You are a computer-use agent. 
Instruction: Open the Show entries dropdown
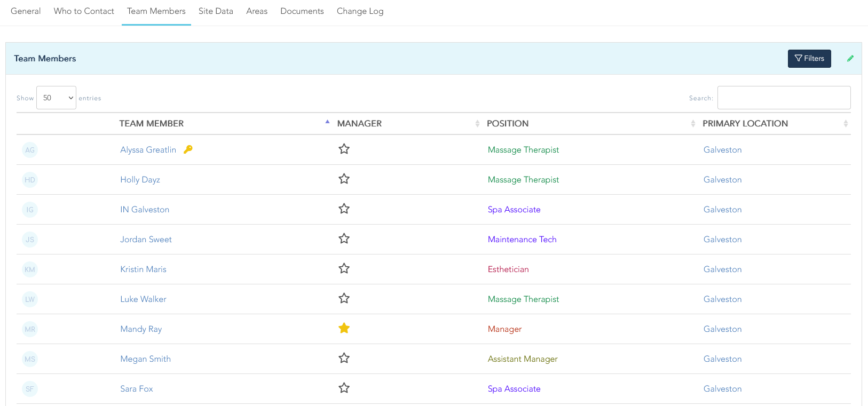tap(56, 98)
